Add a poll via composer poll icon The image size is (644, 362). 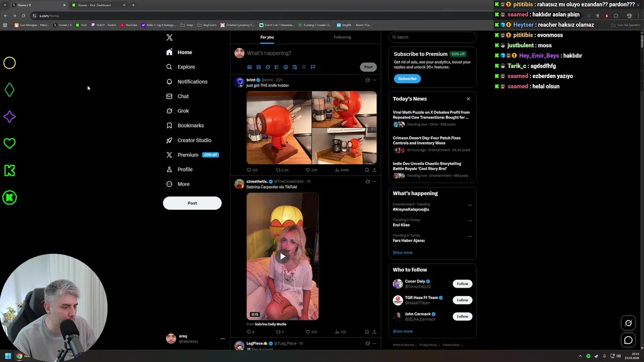point(277,67)
